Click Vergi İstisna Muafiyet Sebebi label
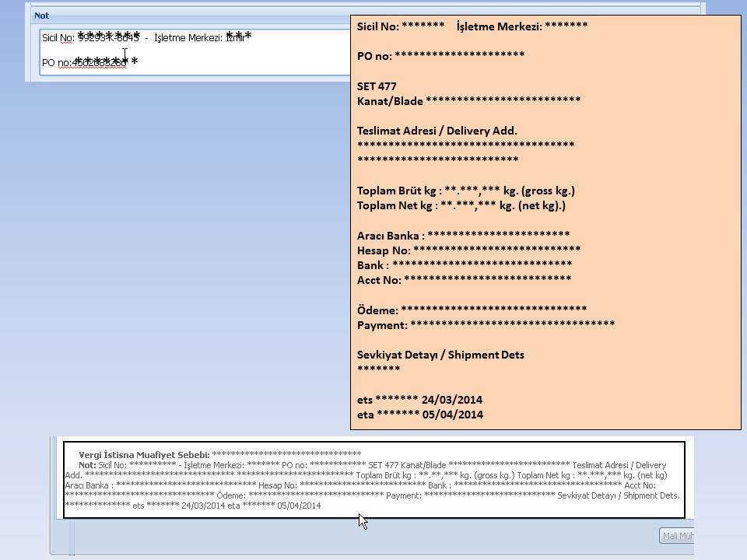This screenshot has width=747, height=560. 144,454
